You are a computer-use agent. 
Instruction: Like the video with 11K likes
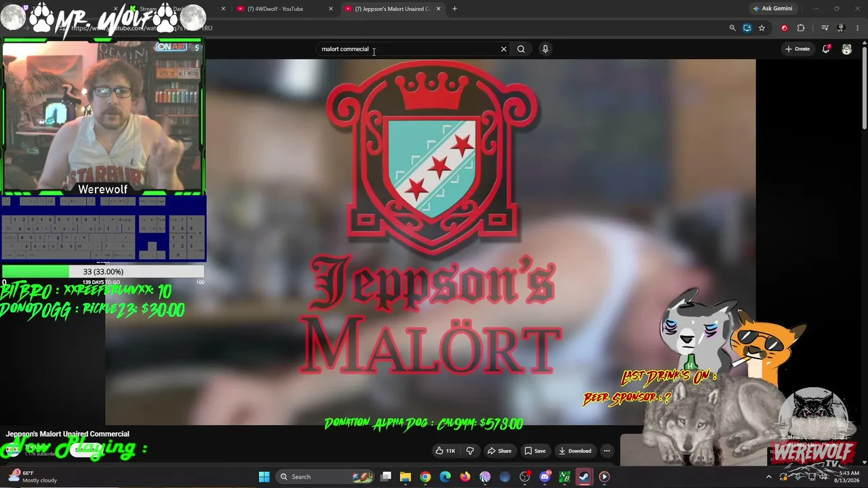446,451
